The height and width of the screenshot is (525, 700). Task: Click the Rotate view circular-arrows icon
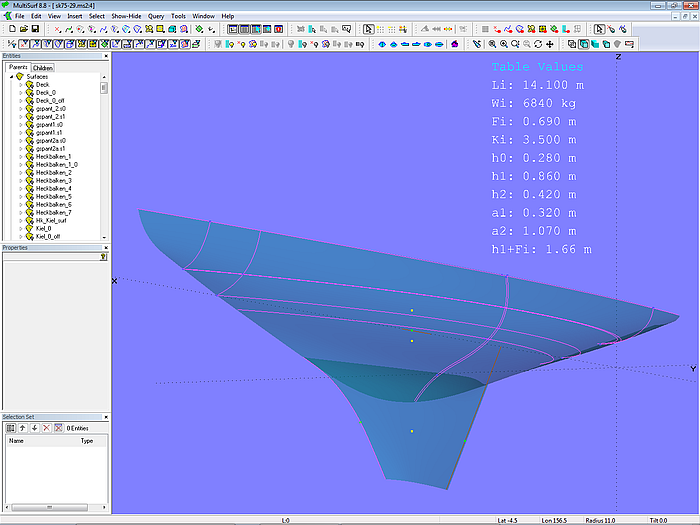pyautogui.click(x=538, y=44)
